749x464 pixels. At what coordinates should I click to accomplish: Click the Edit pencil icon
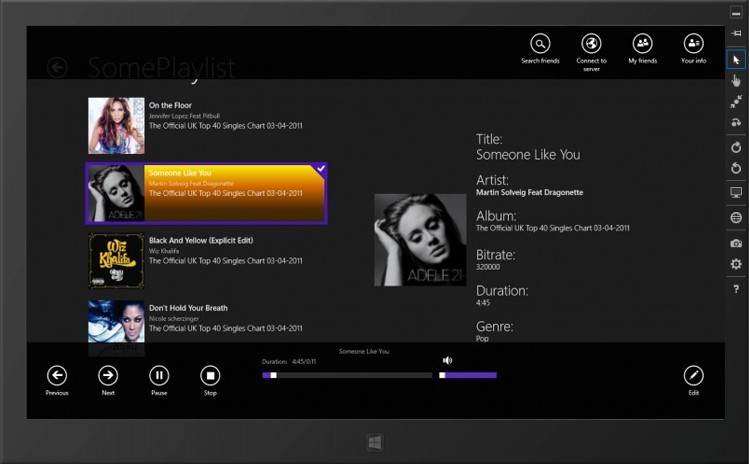click(x=694, y=376)
